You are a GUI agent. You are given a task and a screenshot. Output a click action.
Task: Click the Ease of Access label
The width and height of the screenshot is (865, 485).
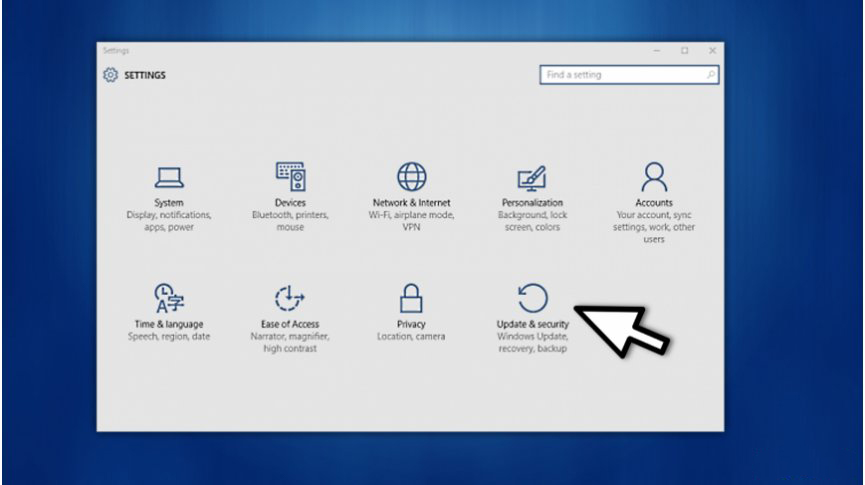pos(290,324)
